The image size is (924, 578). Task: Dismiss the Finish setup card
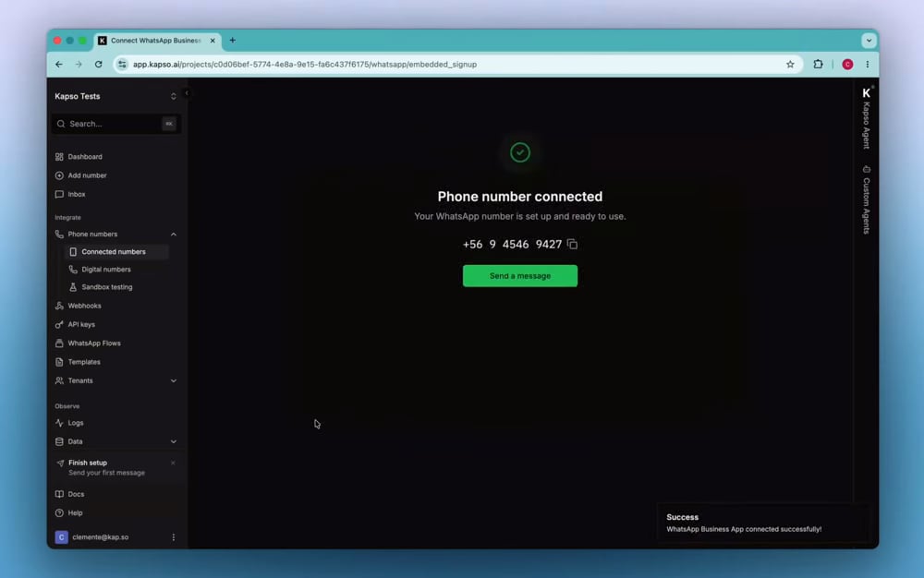(x=173, y=463)
